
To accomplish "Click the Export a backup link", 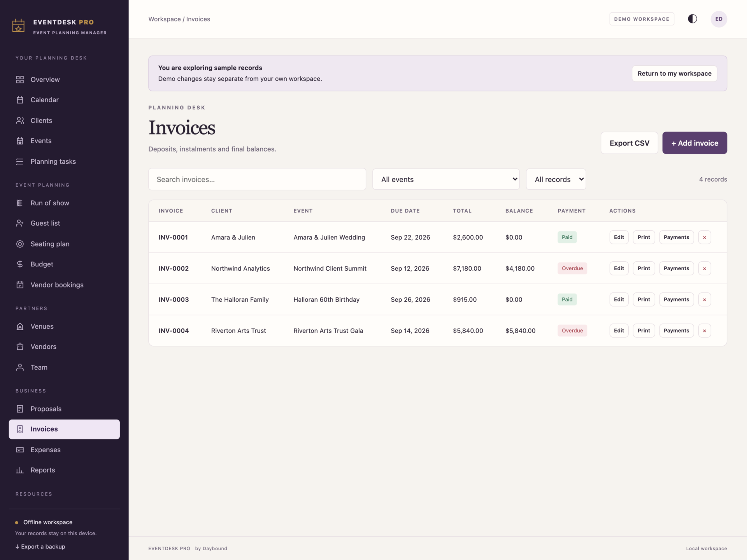I will 40,547.
